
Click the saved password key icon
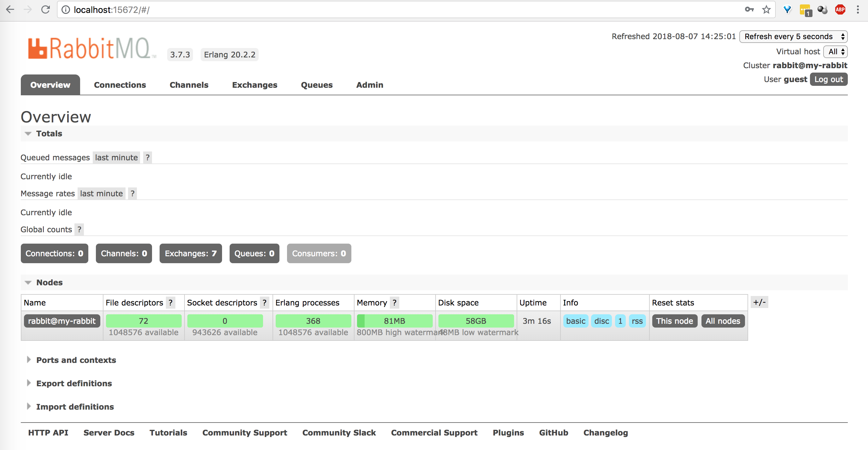point(749,9)
